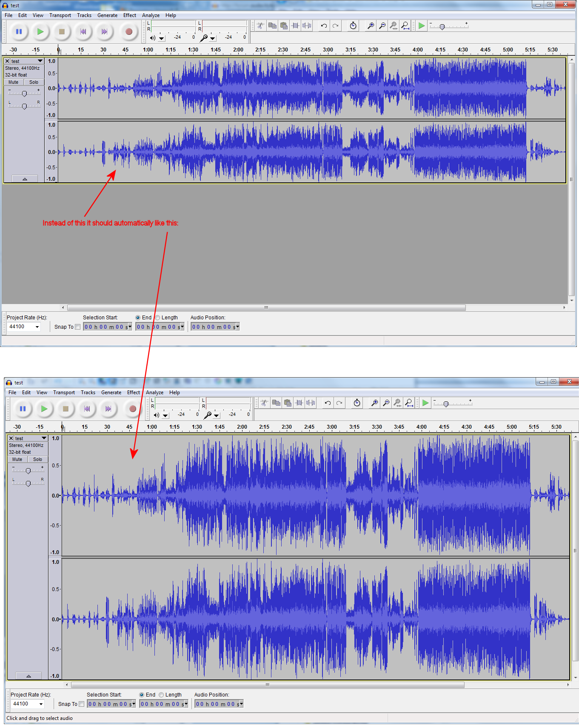Click Stop in the top Audacity window
The image size is (579, 728).
(62, 31)
